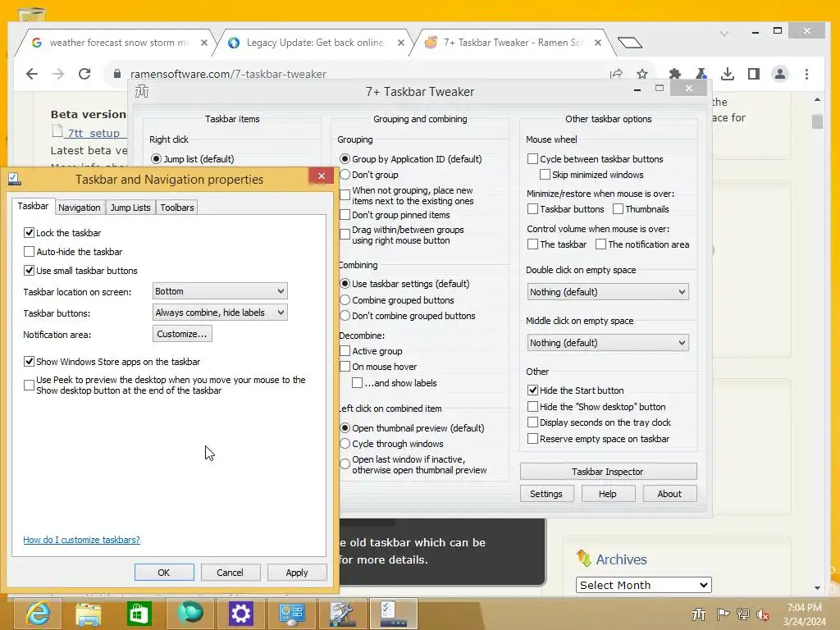
Task: Click Apply in Taskbar properties
Action: [297, 572]
